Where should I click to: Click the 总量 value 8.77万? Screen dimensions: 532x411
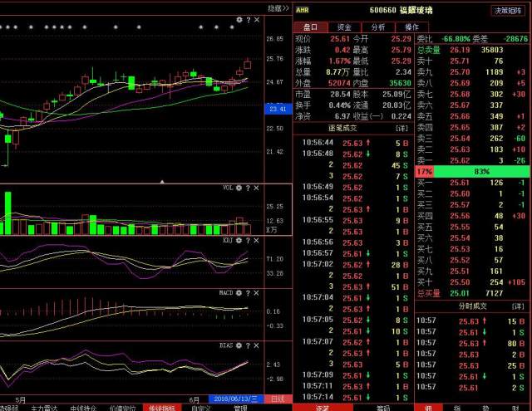[x=337, y=72]
